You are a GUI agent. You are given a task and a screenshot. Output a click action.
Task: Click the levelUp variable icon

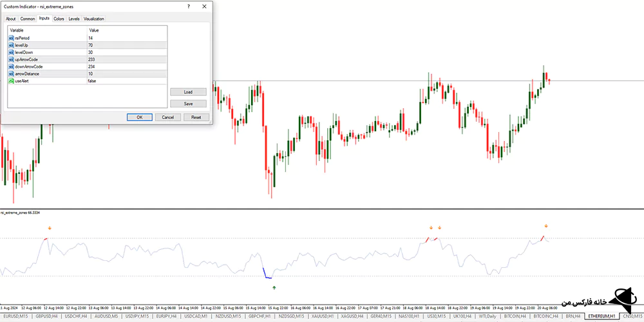click(x=11, y=45)
